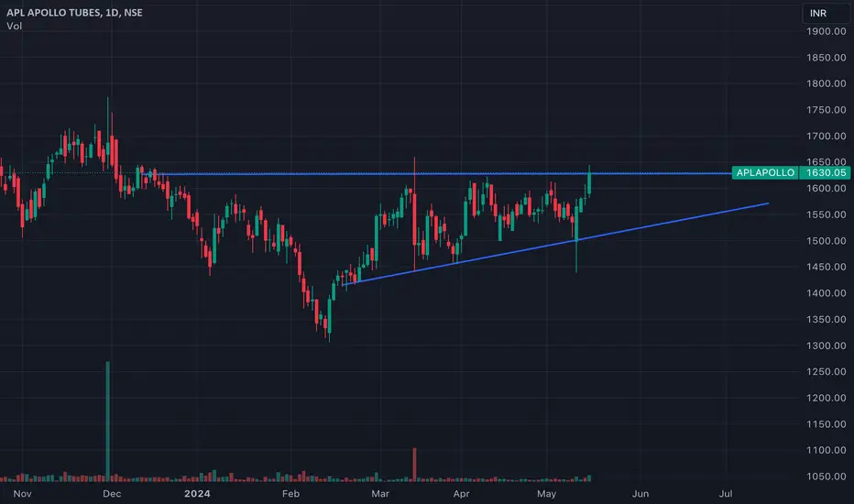Click the May label on time axis
The image size is (854, 504).
click(547, 494)
